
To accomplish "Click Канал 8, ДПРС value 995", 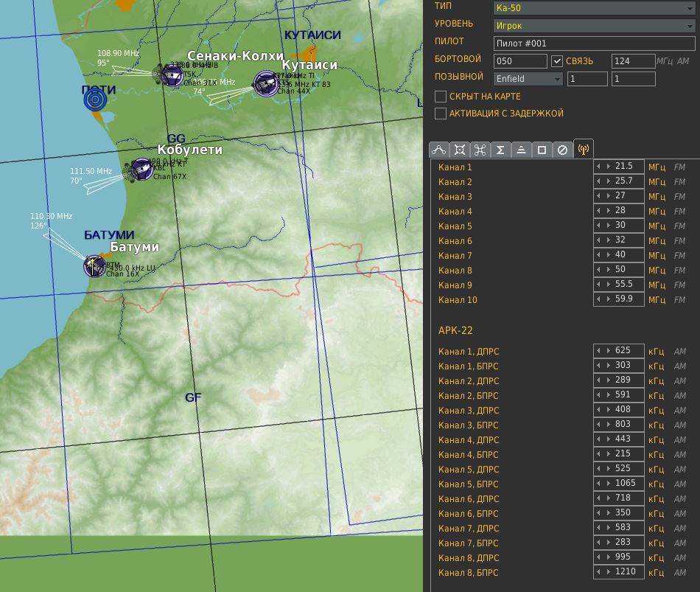I will point(623,557).
